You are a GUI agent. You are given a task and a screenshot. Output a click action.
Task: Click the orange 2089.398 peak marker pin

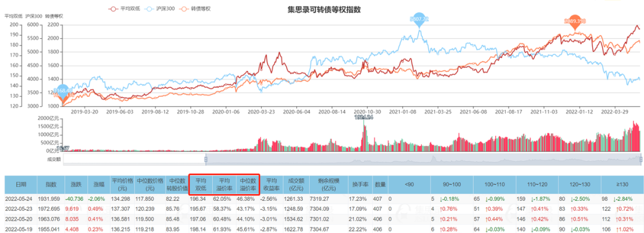(x=575, y=23)
